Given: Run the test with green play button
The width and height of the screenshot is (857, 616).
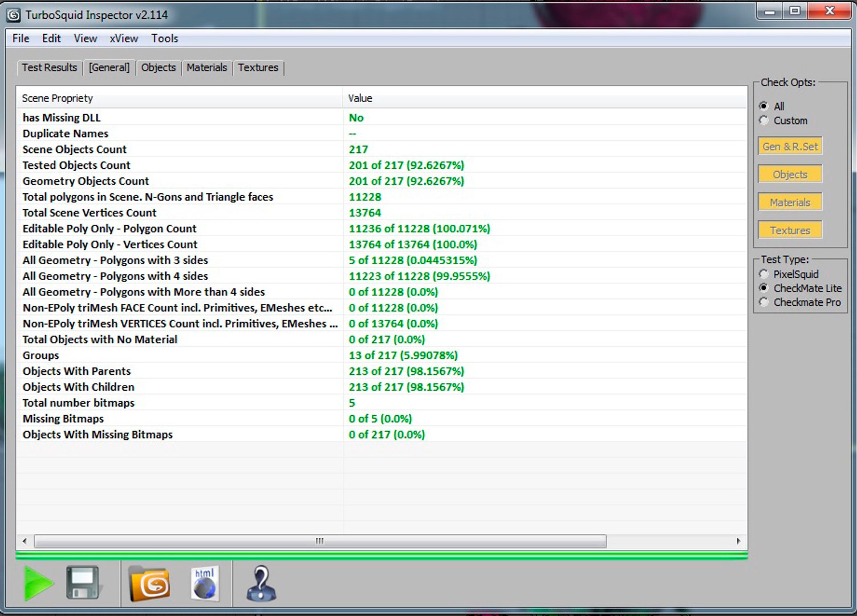Looking at the screenshot, I should click(38, 583).
